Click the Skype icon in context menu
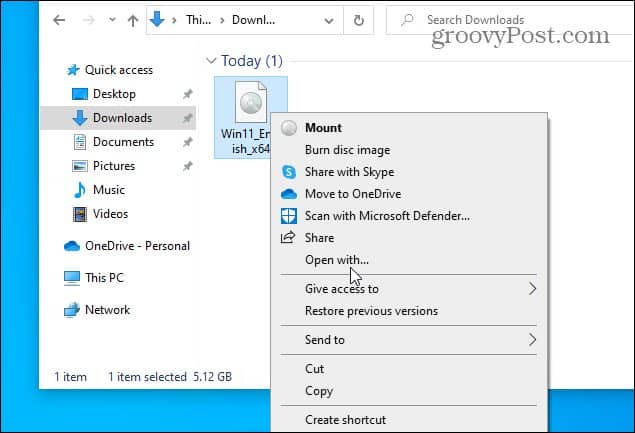635x433 pixels. tap(289, 172)
